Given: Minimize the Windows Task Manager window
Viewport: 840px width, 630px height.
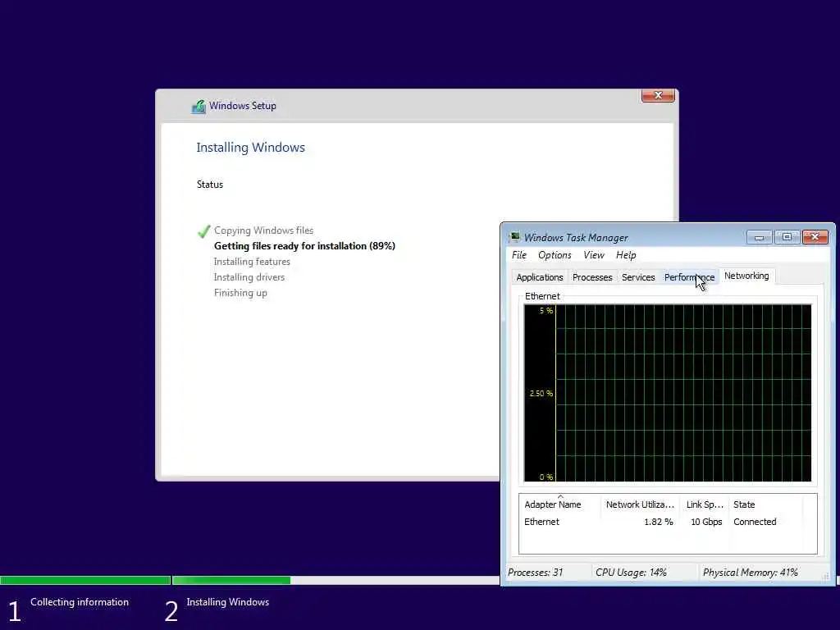Looking at the screenshot, I should [x=759, y=237].
